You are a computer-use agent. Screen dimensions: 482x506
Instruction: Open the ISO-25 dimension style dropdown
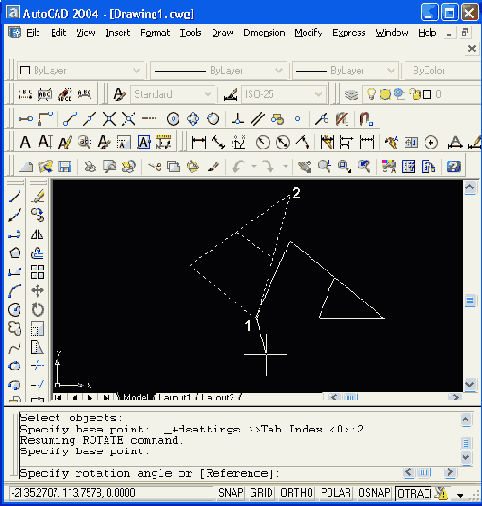coord(283,94)
